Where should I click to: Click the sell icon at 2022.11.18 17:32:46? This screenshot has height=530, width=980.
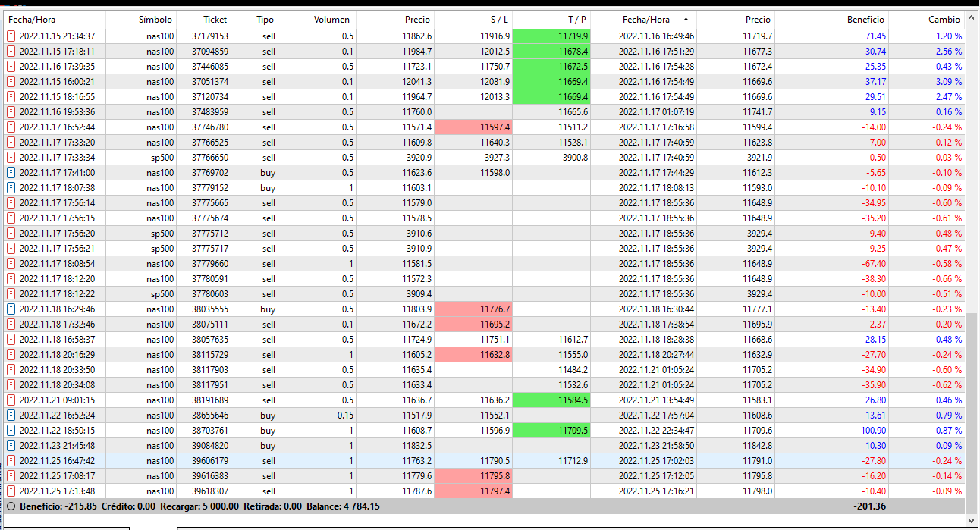point(11,324)
